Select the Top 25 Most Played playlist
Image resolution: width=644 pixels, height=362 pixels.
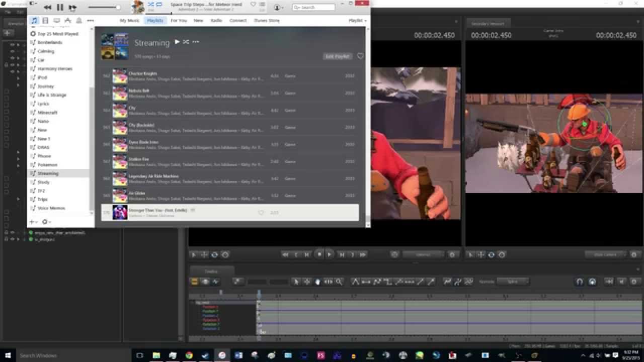[x=58, y=34]
